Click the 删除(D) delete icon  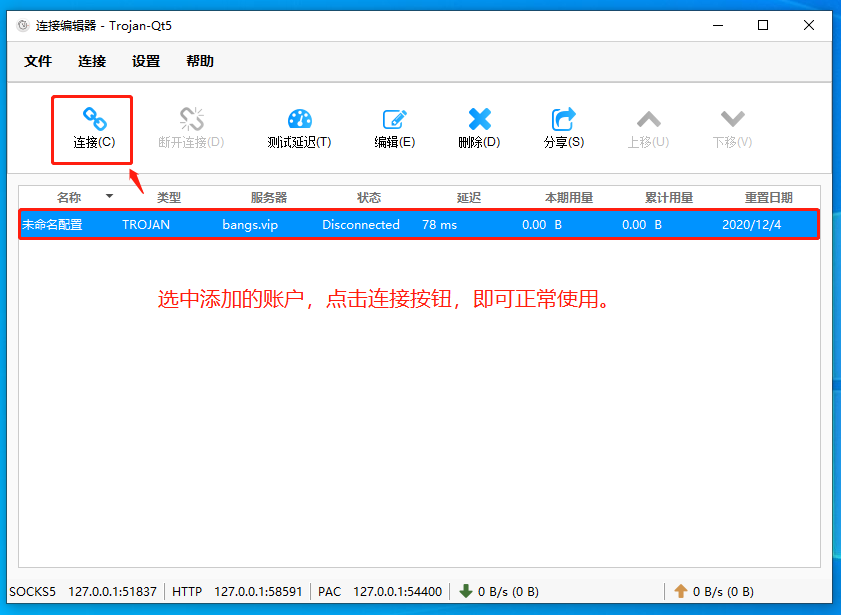479,127
